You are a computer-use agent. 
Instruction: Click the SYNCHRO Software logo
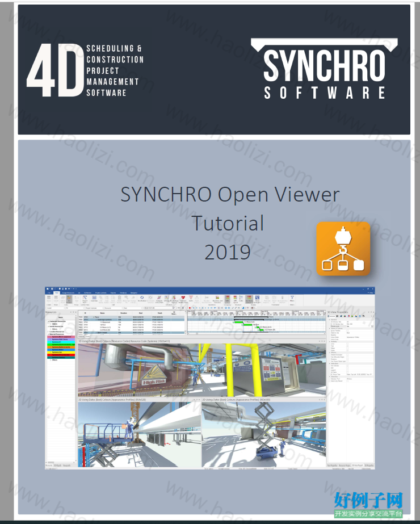[324, 69]
